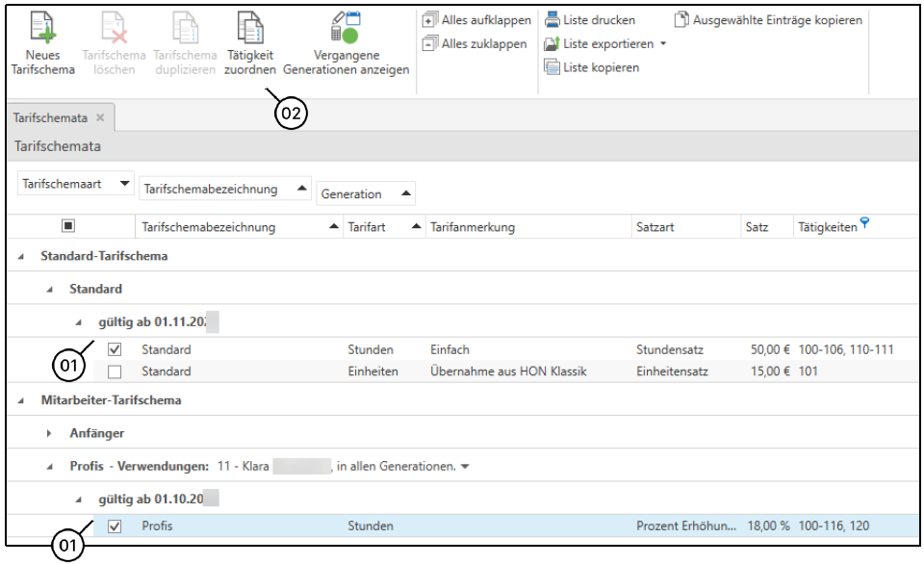Print list with Liste drucken
This screenshot has width=924, height=564.
point(552,20)
